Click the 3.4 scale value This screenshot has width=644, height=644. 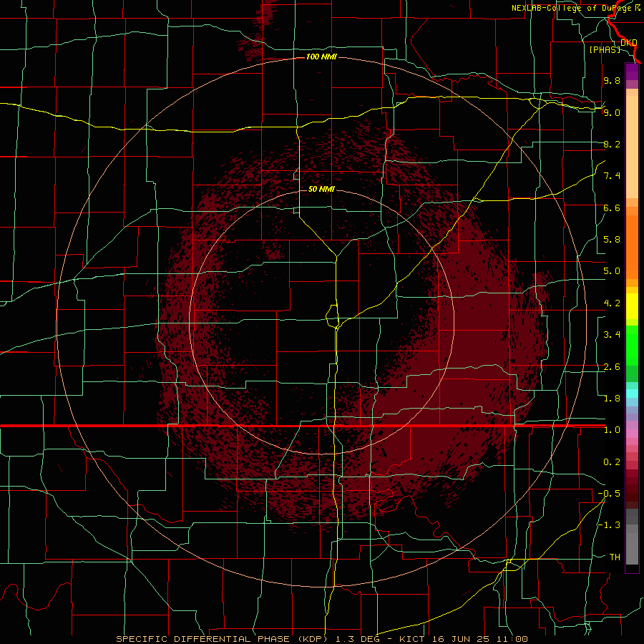[x=612, y=335]
